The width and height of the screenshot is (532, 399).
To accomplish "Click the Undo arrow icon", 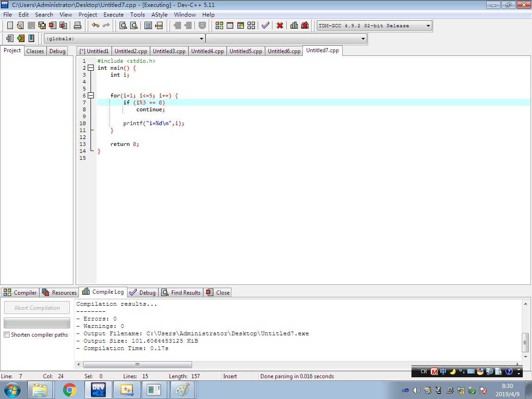I will pos(96,25).
